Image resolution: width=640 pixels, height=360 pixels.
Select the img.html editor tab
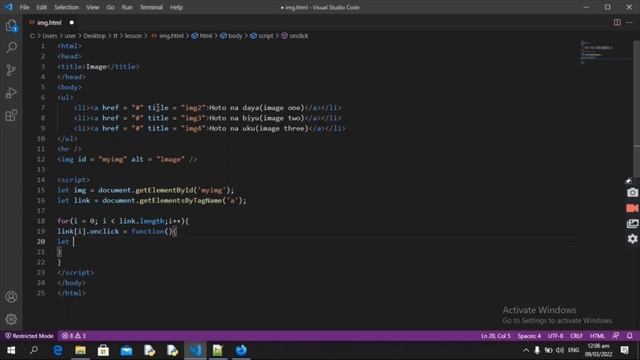coord(49,22)
